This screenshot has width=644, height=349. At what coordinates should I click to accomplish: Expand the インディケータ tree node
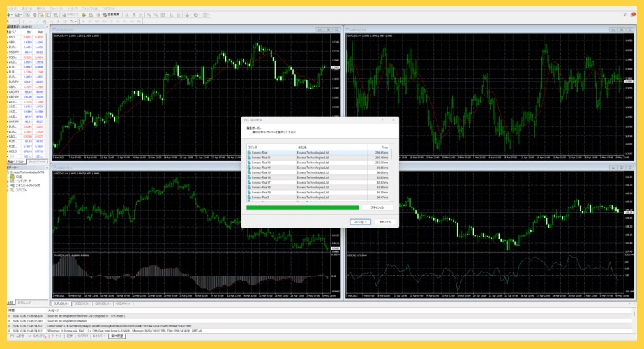tap(9, 181)
